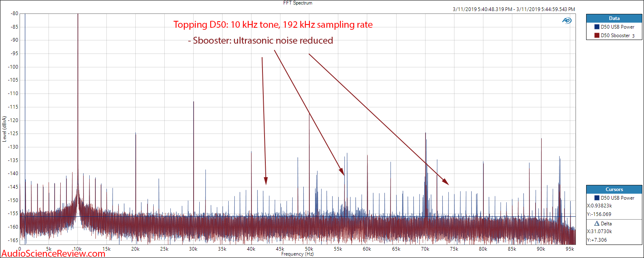Image resolution: width=644 pixels, height=258 pixels.
Task: Click the -135 level tick label
Action: click(13, 160)
